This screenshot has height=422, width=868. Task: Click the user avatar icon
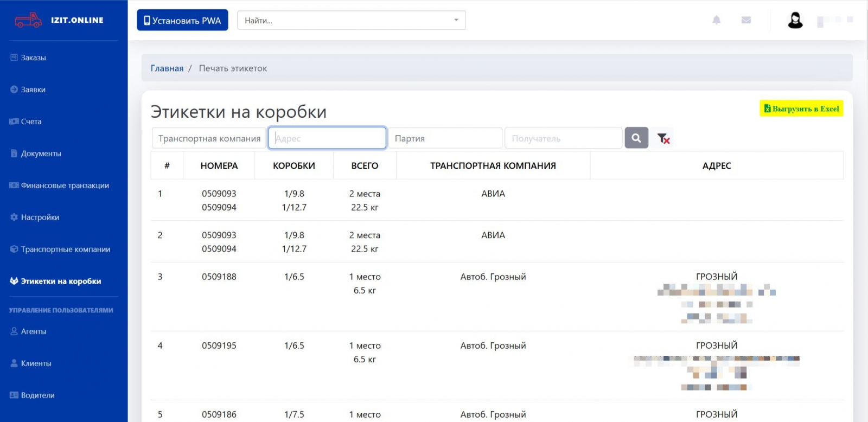point(795,21)
